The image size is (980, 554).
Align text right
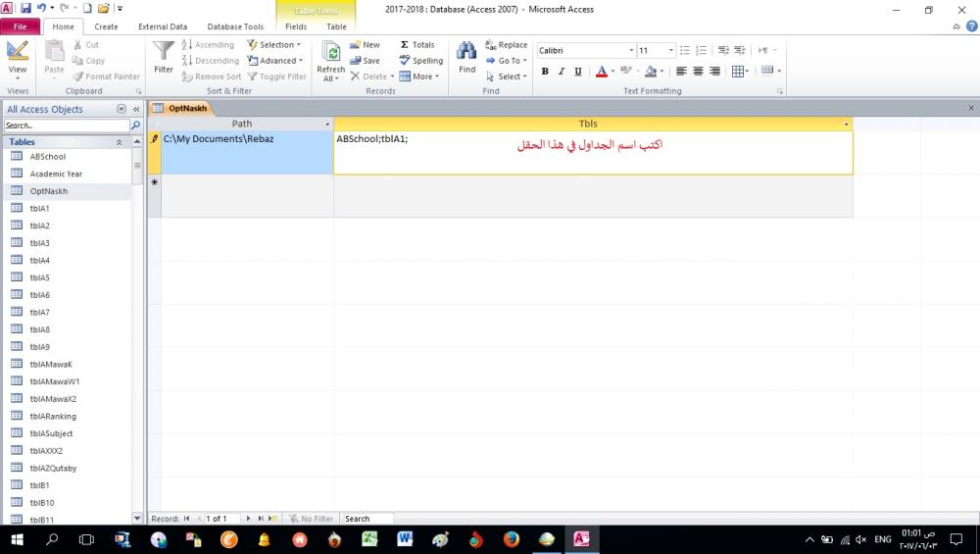(x=714, y=72)
